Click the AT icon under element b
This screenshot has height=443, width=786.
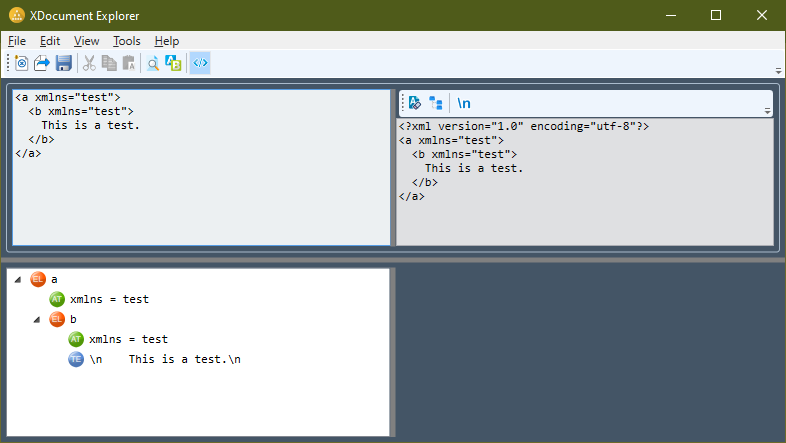tap(76, 339)
